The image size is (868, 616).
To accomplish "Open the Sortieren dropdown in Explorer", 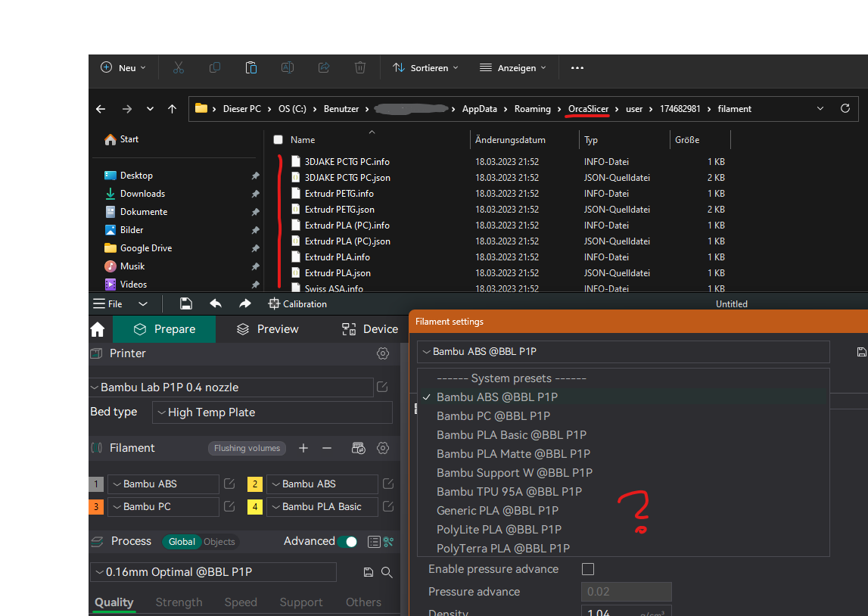I will (425, 67).
